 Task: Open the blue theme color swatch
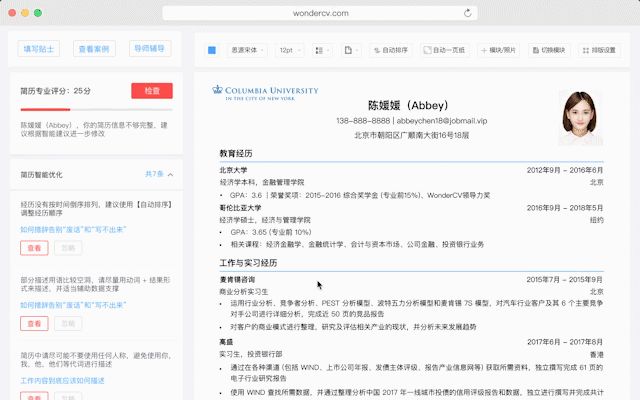(x=212, y=50)
